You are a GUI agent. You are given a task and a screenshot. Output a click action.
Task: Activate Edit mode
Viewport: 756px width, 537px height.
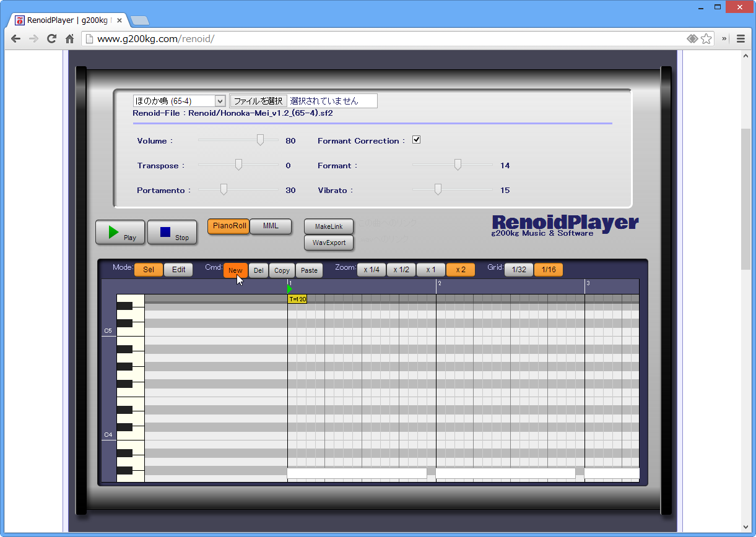pyautogui.click(x=178, y=270)
